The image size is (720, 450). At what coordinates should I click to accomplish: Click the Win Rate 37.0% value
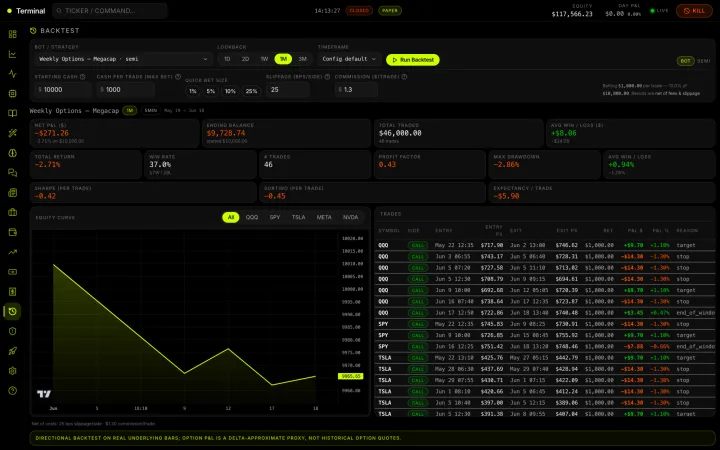(160, 164)
